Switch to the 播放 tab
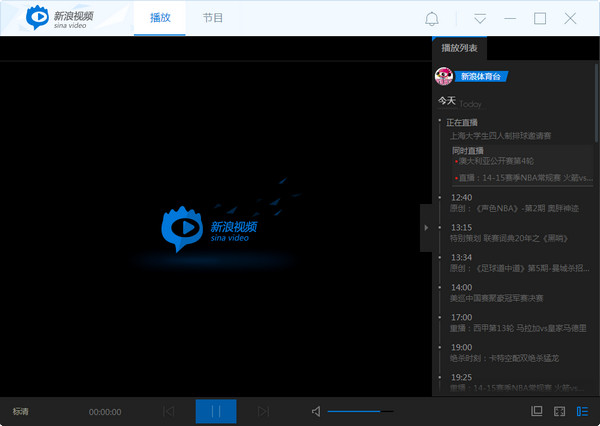Screen dimensions: 600x426 click(x=160, y=18)
